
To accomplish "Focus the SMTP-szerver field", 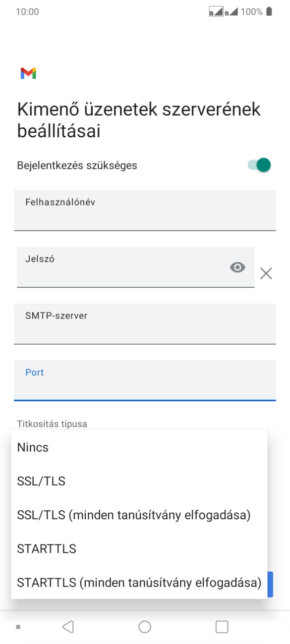I will 145,324.
